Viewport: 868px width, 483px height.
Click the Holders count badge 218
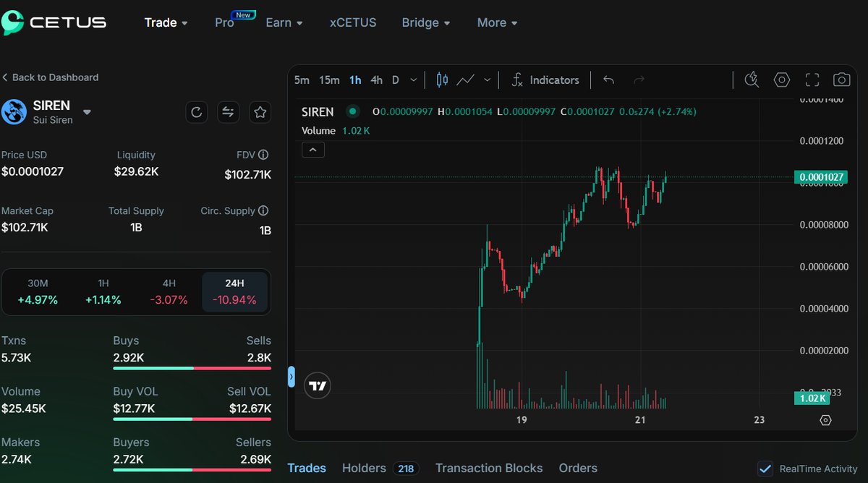[x=406, y=469]
